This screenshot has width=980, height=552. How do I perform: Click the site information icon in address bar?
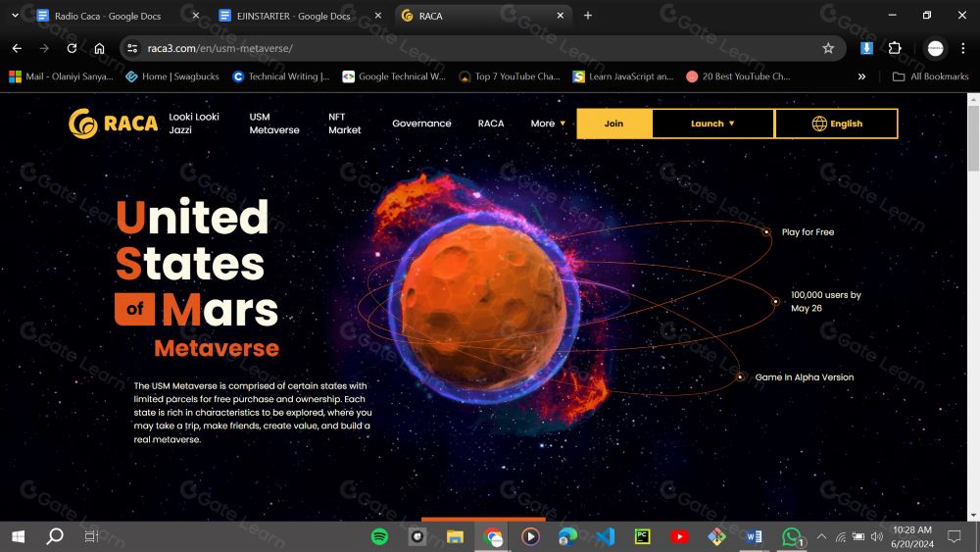tap(133, 48)
